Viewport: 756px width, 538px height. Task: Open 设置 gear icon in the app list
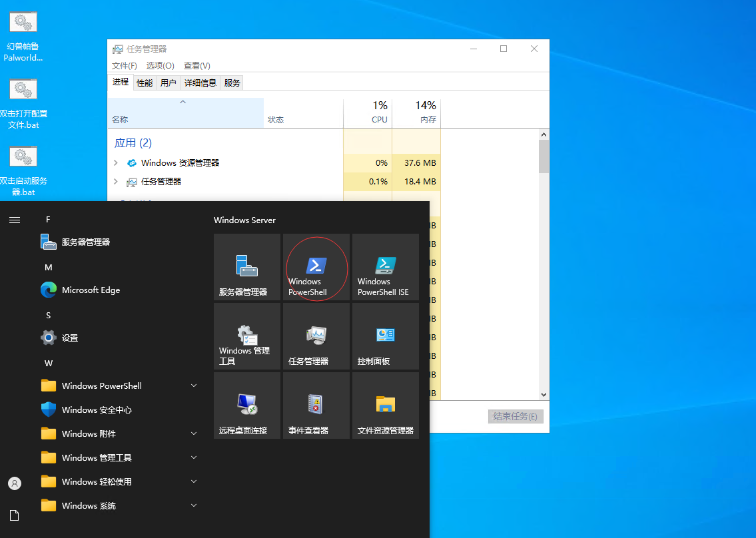(48, 338)
